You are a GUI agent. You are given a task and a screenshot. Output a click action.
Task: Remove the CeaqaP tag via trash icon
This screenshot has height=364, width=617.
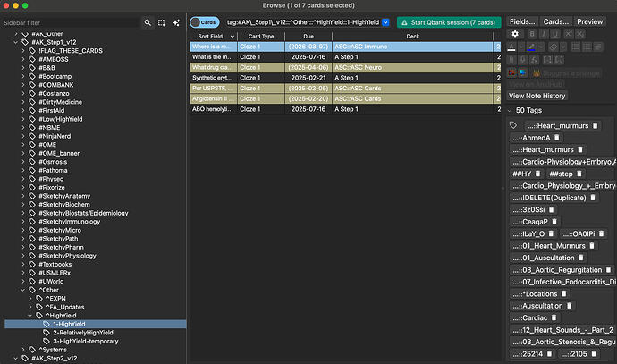554,222
